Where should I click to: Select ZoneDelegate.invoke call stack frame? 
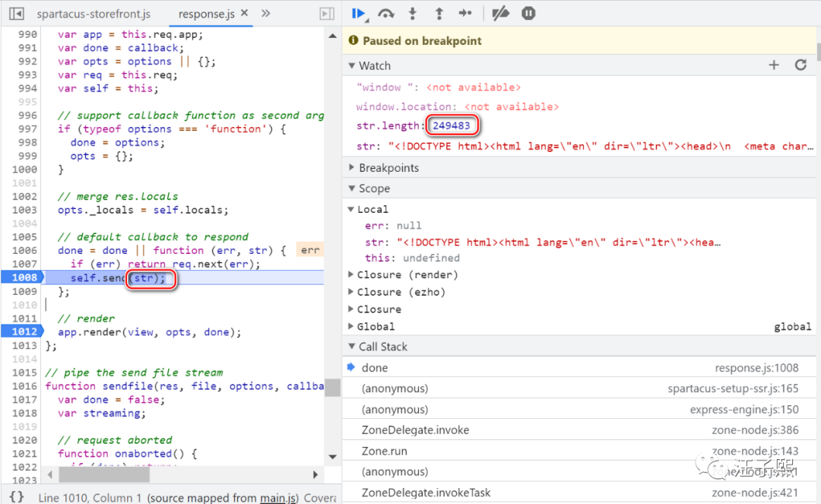pyautogui.click(x=579, y=430)
